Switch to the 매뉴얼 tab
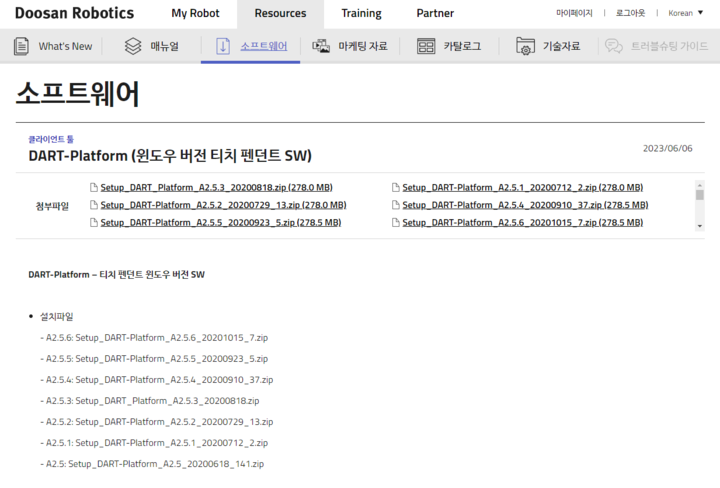The width and height of the screenshot is (720, 488). [152, 46]
